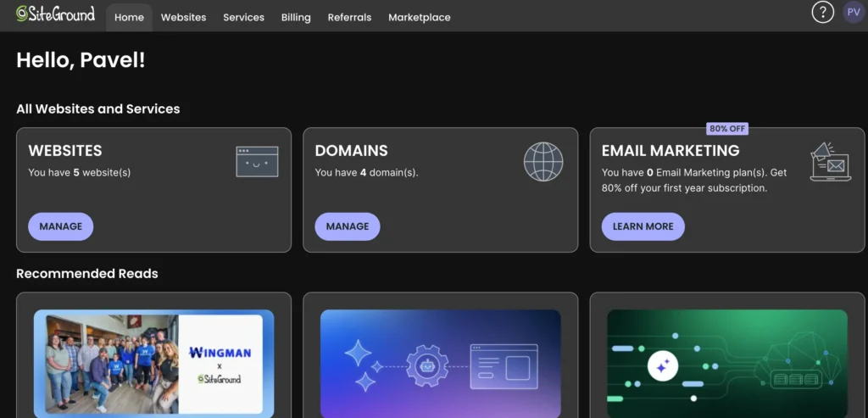Click the 'You have 4 domain(s).' text
868x418 pixels.
[x=366, y=172]
